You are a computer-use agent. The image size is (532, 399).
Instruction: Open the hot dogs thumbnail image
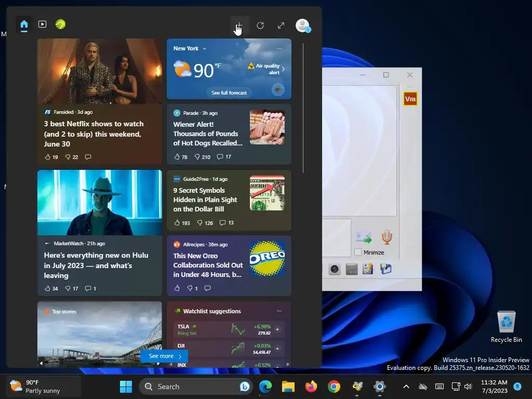268,127
